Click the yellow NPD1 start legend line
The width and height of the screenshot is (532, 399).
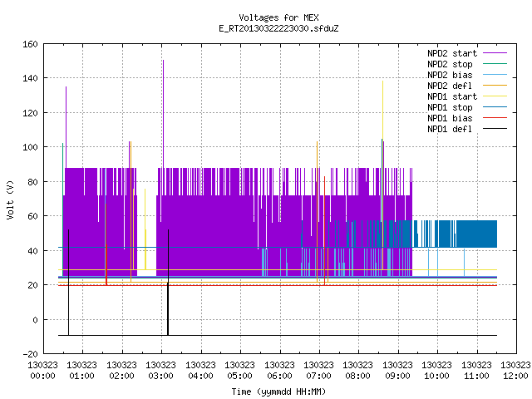pyautogui.click(x=495, y=96)
